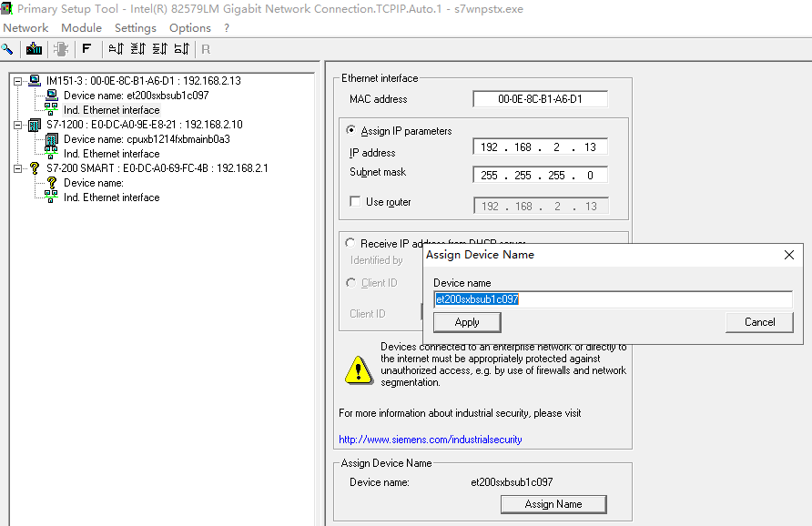812x526 pixels.
Task: Open the Settings menu
Action: coord(135,27)
